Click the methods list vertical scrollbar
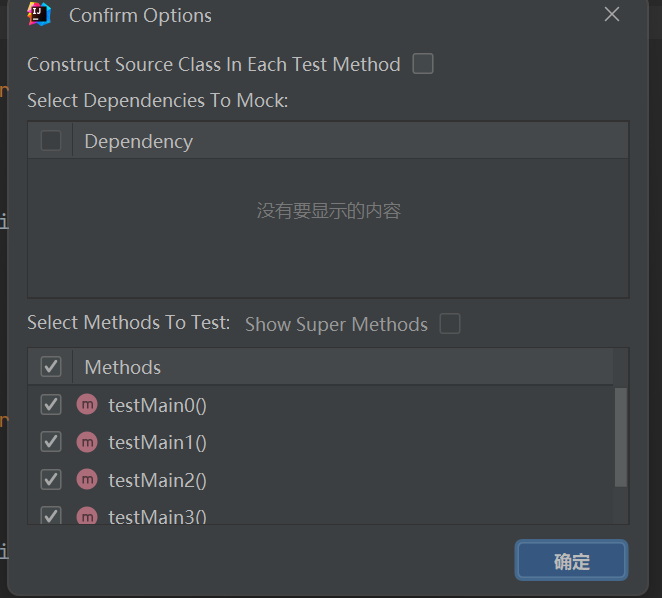Viewport: 662px width, 598px height. pyautogui.click(x=621, y=437)
